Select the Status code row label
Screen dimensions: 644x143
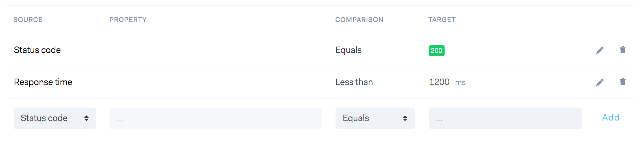click(x=37, y=50)
